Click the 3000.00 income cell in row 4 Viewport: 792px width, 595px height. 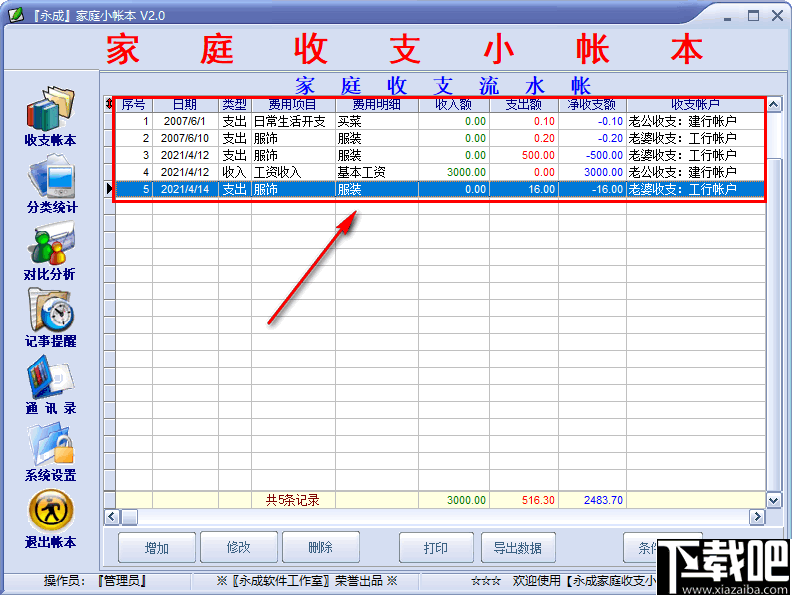point(454,172)
